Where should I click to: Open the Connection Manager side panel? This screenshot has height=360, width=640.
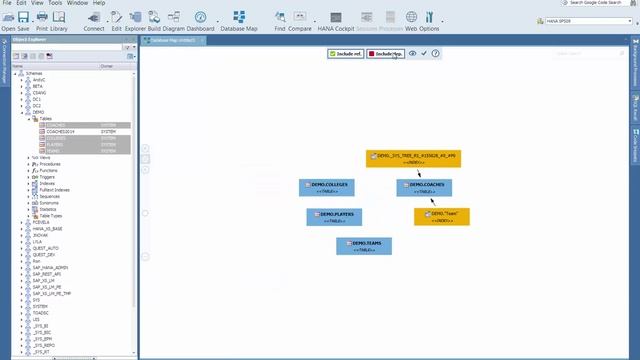click(x=4, y=61)
